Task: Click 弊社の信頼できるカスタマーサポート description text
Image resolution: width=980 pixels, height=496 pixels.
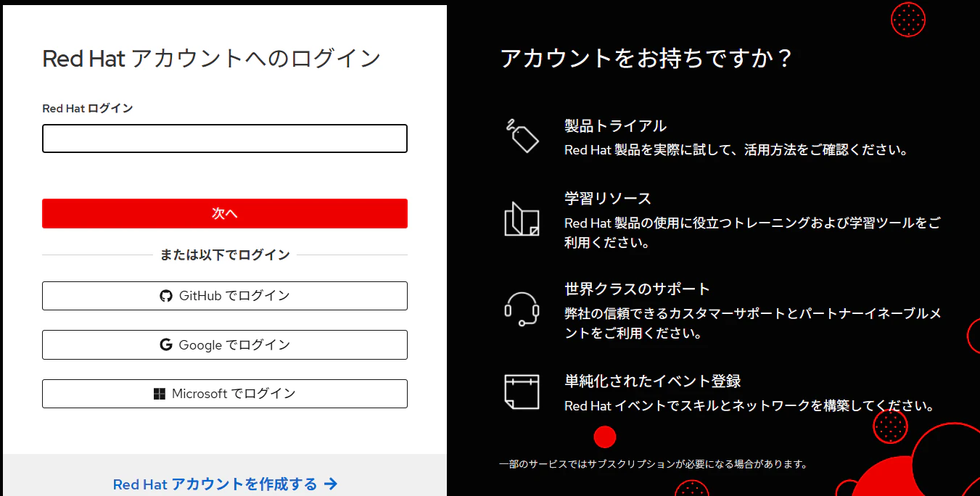Action: [x=753, y=323]
